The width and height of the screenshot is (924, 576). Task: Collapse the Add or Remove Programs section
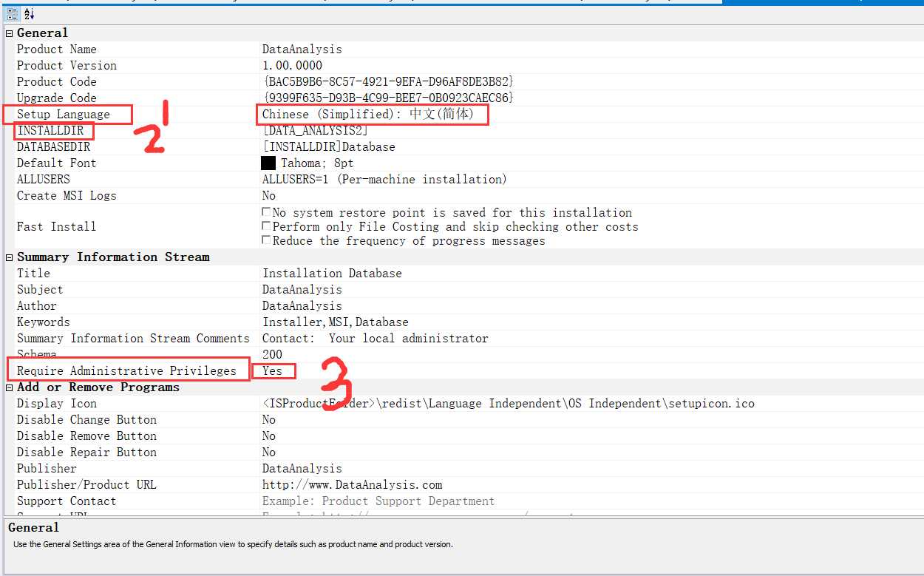click(10, 387)
